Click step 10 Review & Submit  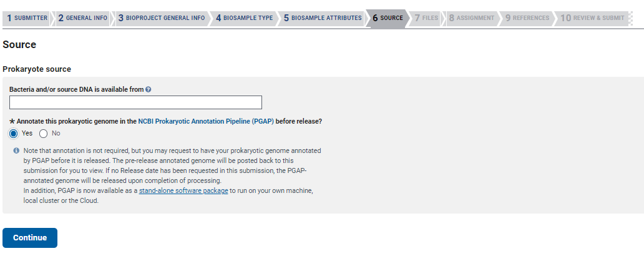coord(592,18)
